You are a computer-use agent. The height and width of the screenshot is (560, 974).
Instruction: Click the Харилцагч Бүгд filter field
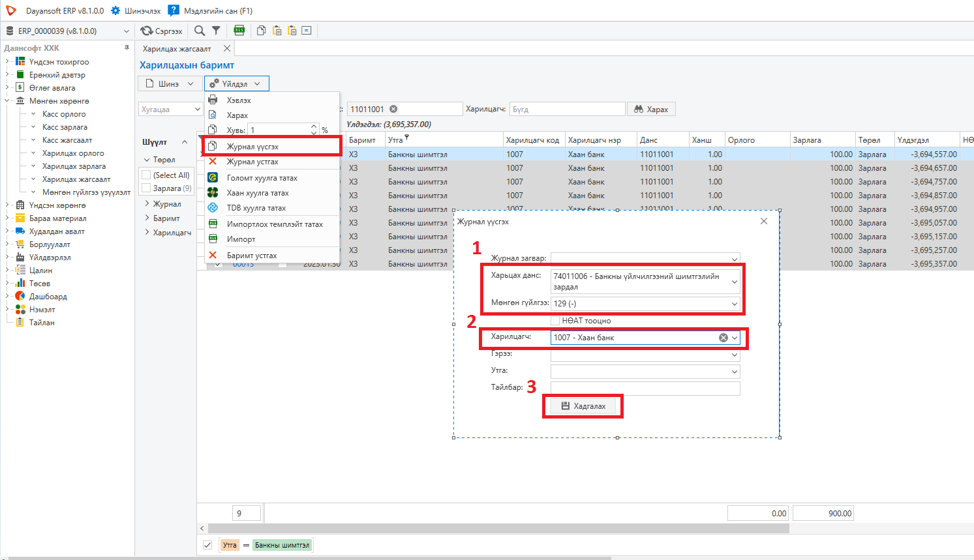pos(567,110)
